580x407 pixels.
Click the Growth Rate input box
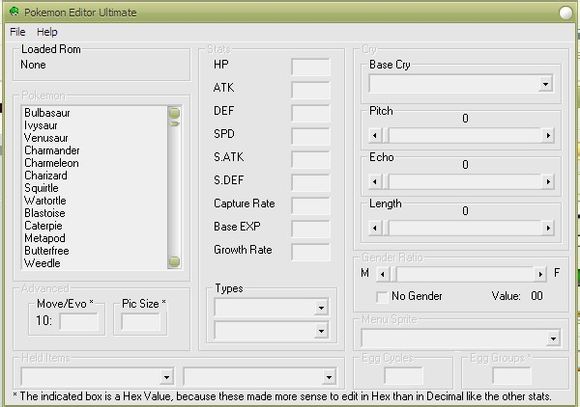pyautogui.click(x=310, y=252)
